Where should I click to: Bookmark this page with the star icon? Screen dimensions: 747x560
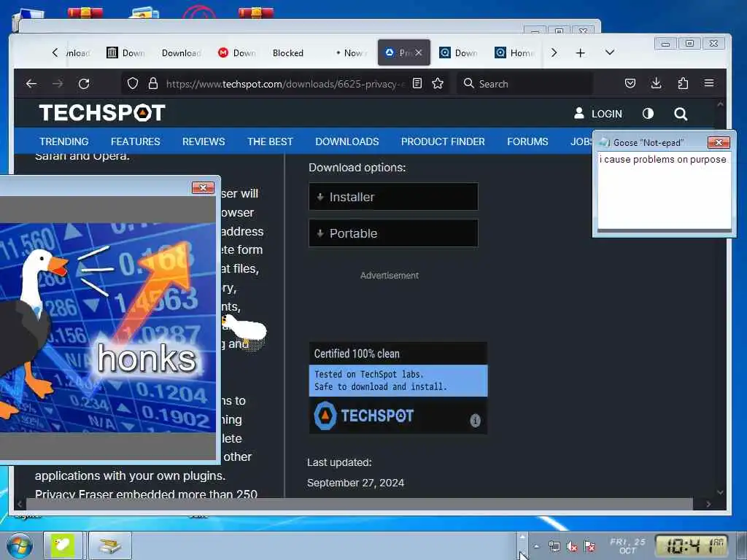[438, 84]
